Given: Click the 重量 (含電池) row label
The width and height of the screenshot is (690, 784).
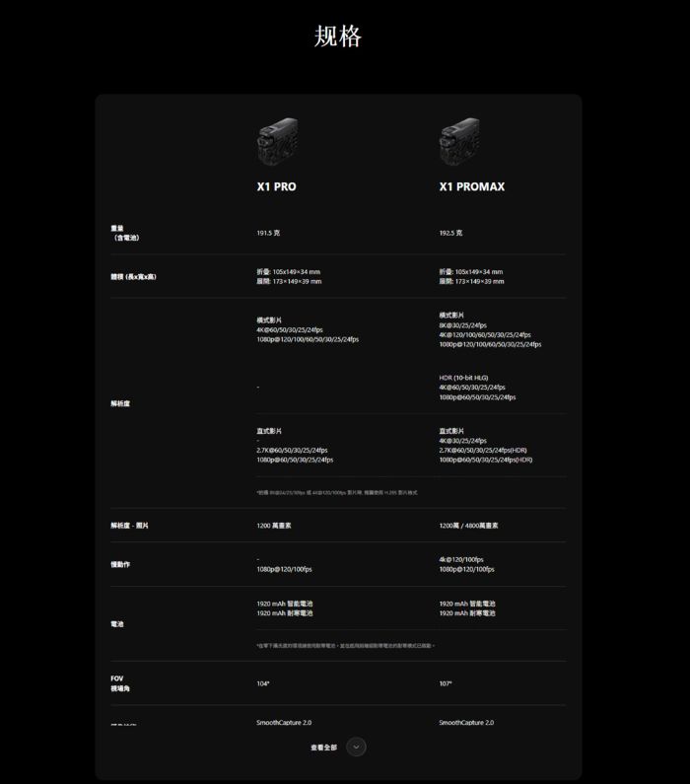Looking at the screenshot, I should [x=125, y=233].
